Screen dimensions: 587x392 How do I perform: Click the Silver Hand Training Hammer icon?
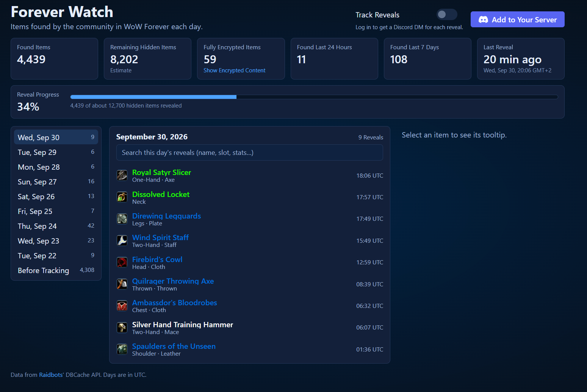[122, 328]
